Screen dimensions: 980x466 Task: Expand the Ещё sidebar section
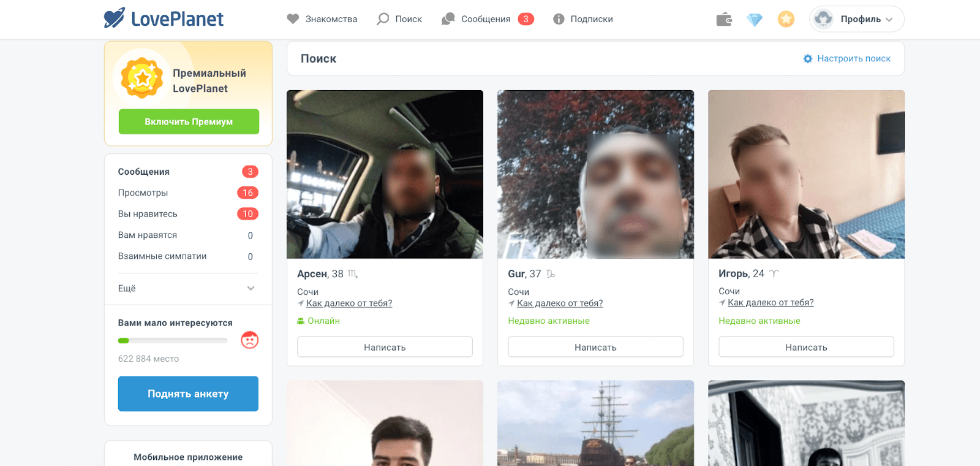point(188,288)
